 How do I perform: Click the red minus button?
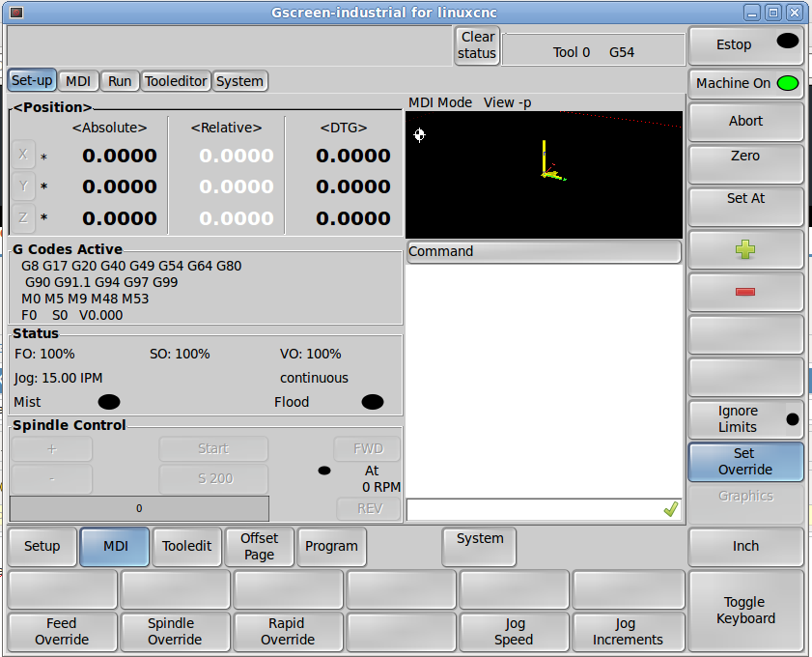coord(745,292)
